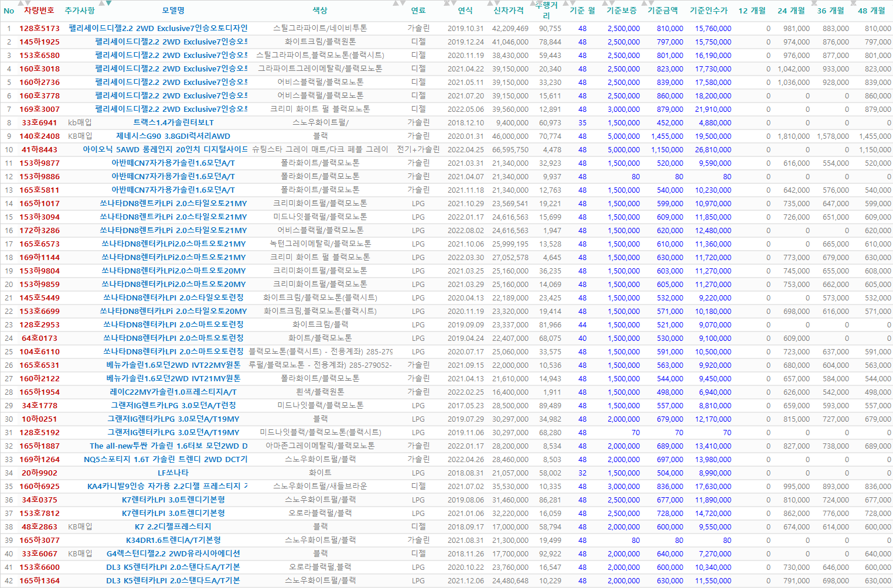Open vehicle number 140호2408
Screen dimensions: 893x588
[x=39, y=136]
